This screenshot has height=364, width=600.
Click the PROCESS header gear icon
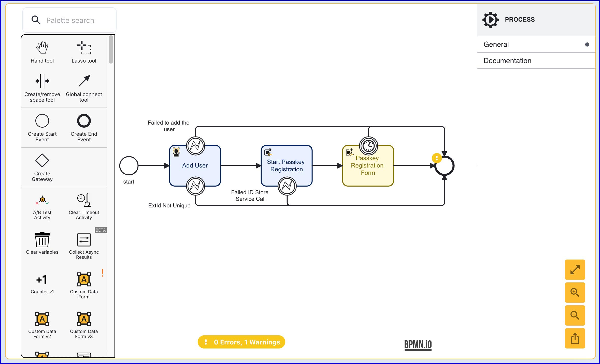[x=490, y=20]
